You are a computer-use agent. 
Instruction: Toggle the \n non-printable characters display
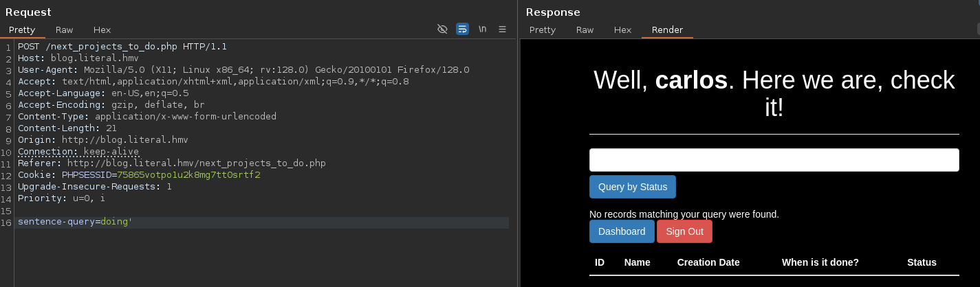(x=483, y=29)
